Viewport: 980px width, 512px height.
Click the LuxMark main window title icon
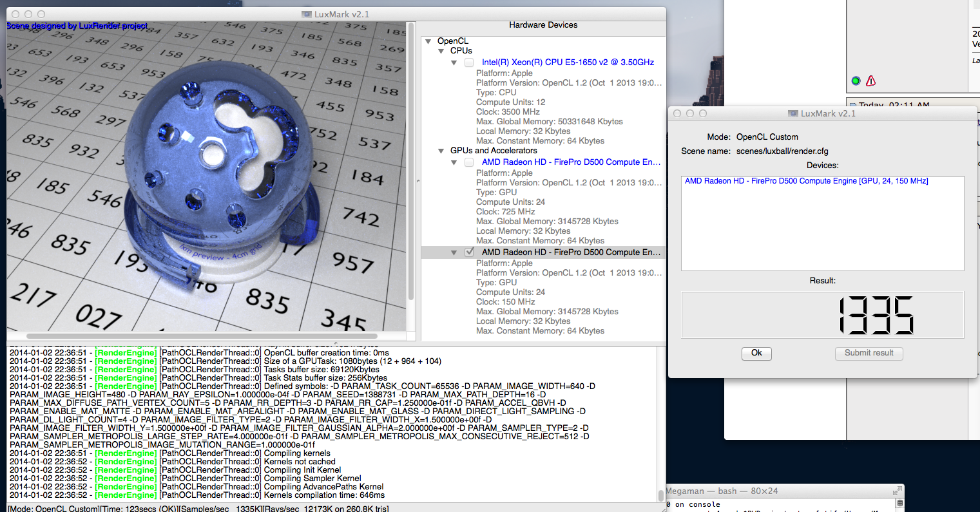pos(306,14)
